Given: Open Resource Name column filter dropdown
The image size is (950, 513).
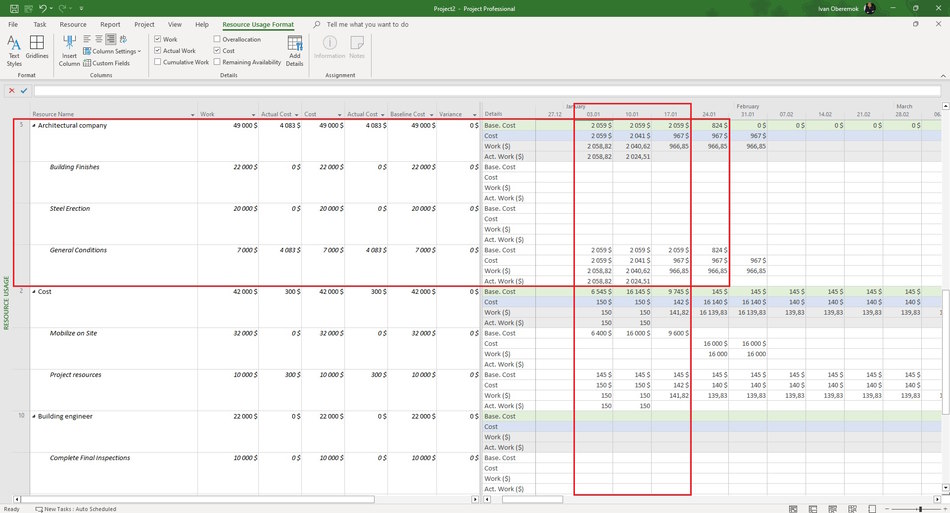Looking at the screenshot, I should pos(193,114).
